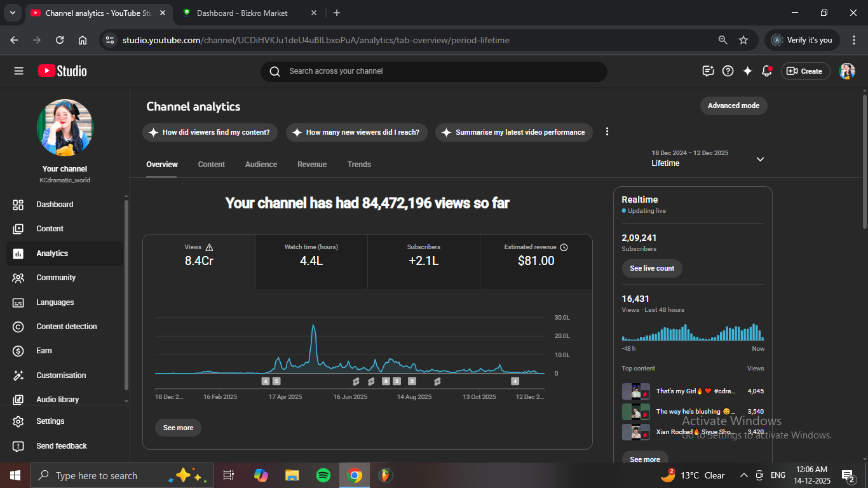This screenshot has width=868, height=488.
Task: Open Content detection in the sidebar
Action: pos(66,327)
